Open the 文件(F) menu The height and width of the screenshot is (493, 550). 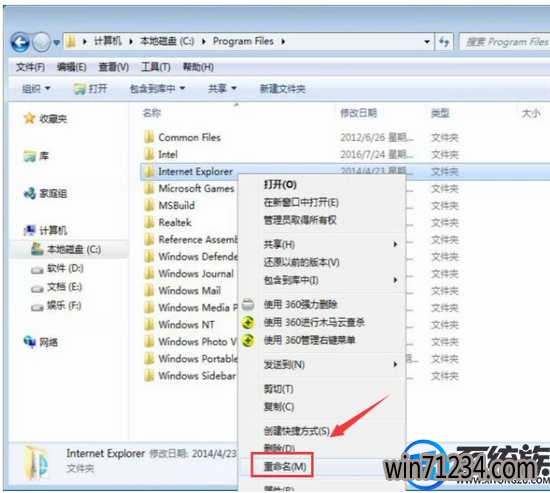point(30,67)
